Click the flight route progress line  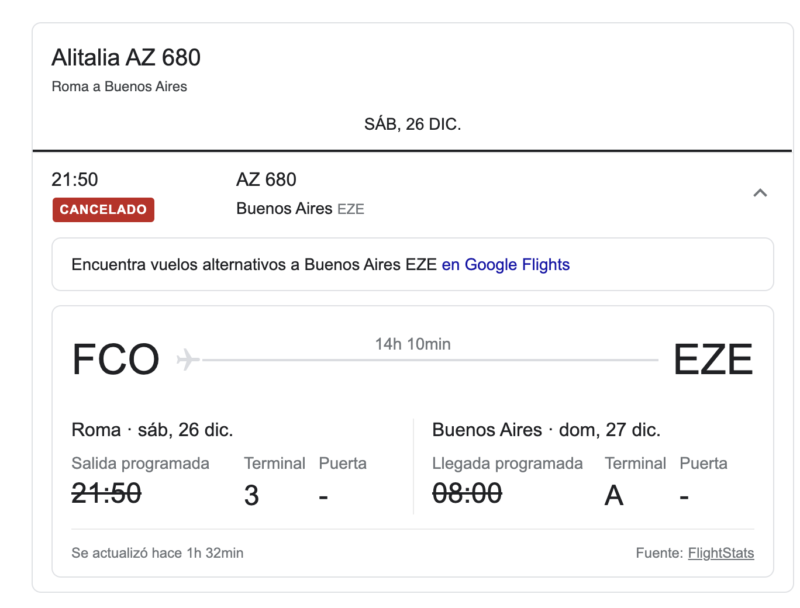click(430, 360)
